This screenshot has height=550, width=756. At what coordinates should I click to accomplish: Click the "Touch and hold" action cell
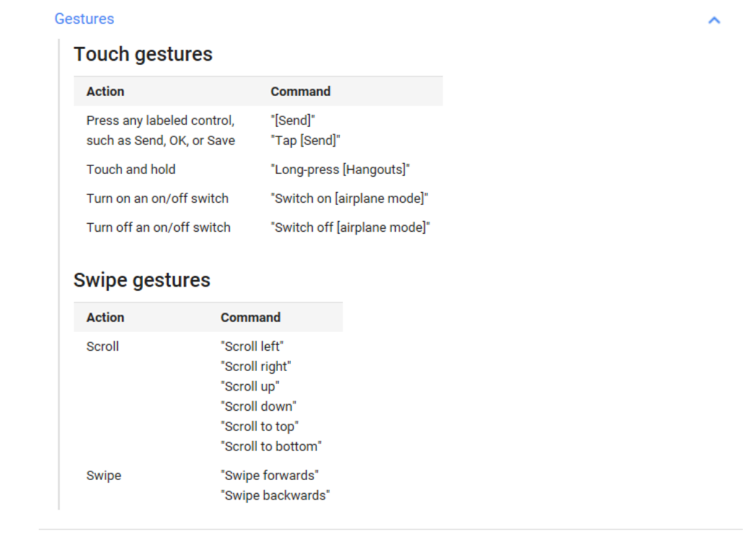(131, 170)
